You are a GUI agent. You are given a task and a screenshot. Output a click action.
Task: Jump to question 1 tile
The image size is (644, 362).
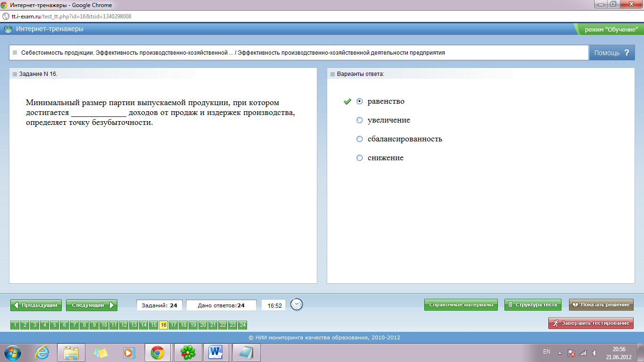(15, 325)
